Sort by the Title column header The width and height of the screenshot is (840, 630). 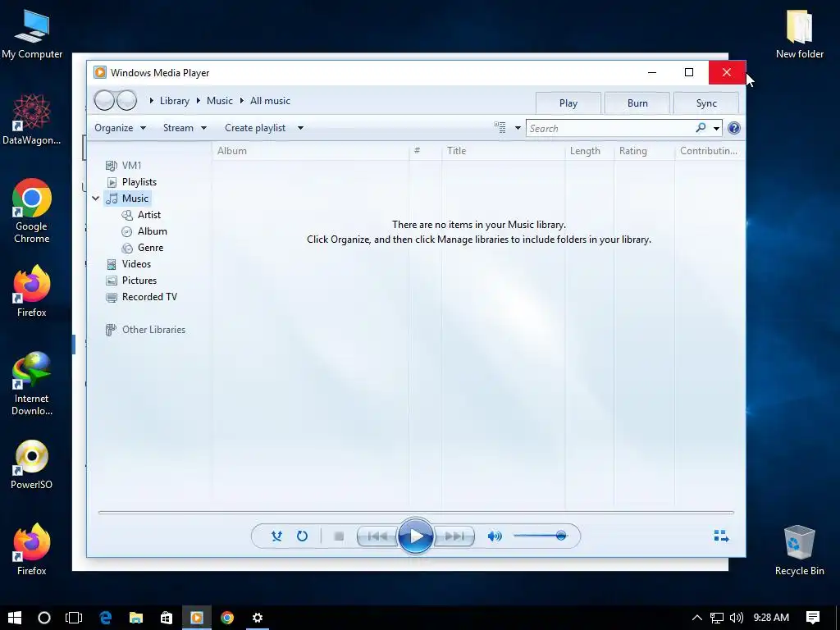[x=504, y=151]
